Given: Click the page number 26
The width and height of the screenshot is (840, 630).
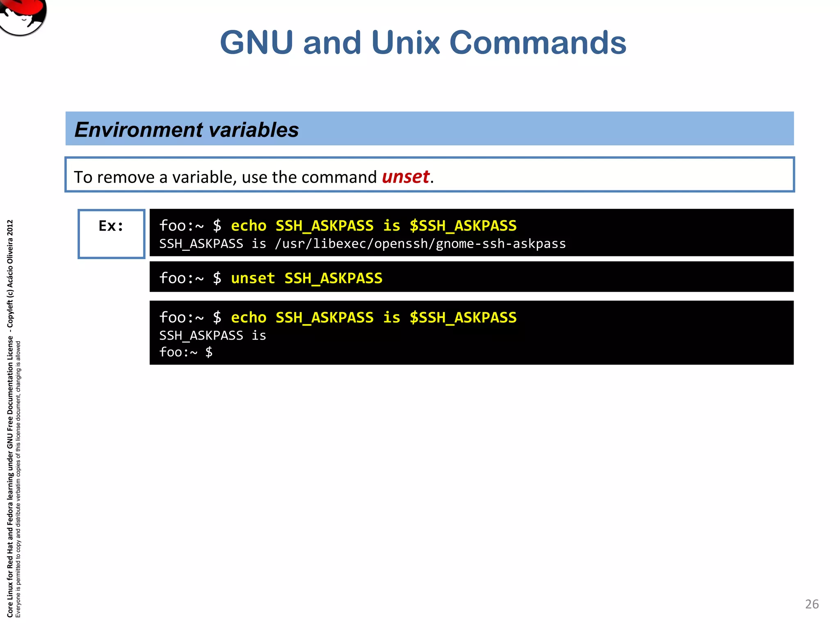Looking at the screenshot, I should (812, 604).
